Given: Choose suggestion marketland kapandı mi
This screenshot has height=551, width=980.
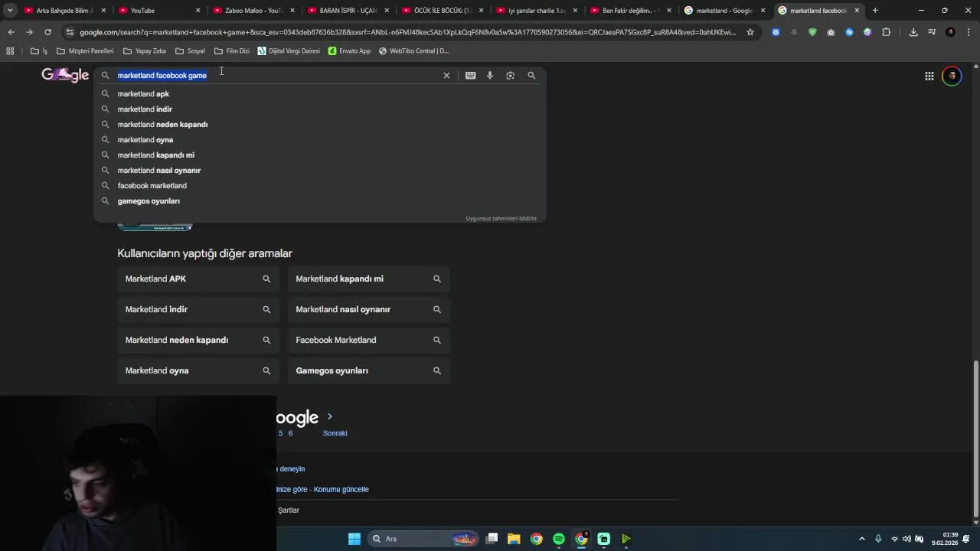Looking at the screenshot, I should pyautogui.click(x=320, y=155).
